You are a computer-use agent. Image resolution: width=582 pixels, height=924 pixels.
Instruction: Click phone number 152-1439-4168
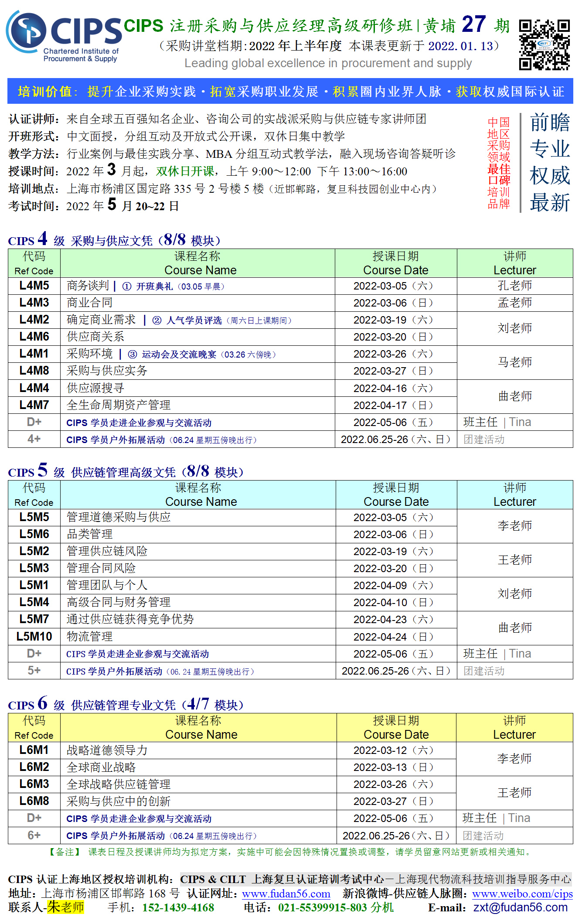(178, 907)
